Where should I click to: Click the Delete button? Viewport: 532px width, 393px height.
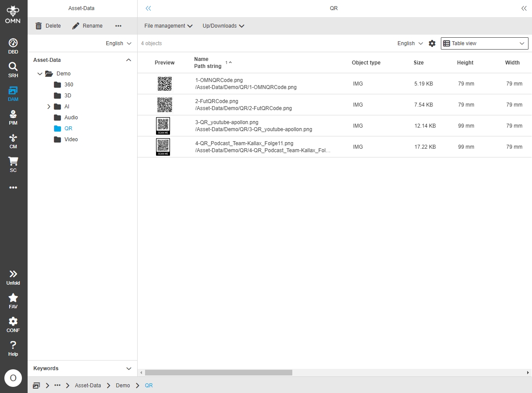[48, 26]
